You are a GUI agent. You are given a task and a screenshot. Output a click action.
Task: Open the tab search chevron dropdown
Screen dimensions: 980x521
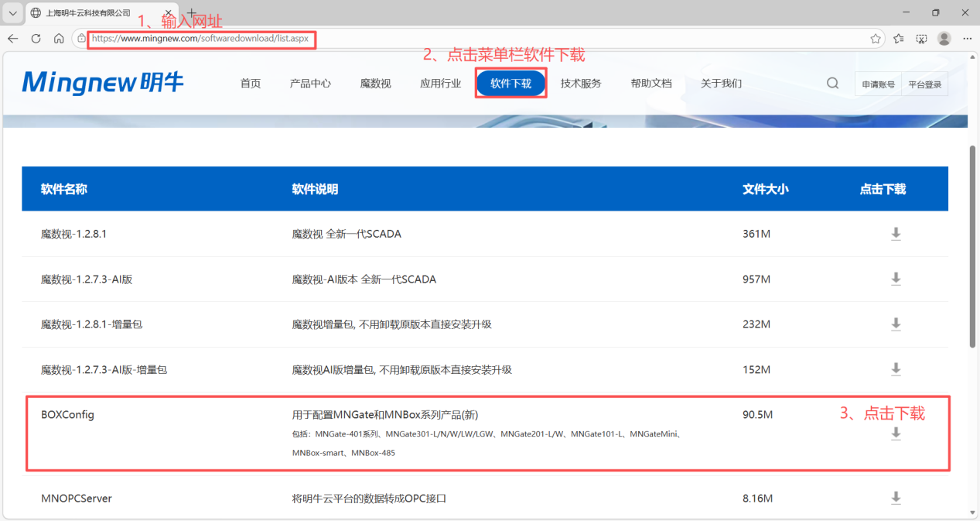[12, 13]
